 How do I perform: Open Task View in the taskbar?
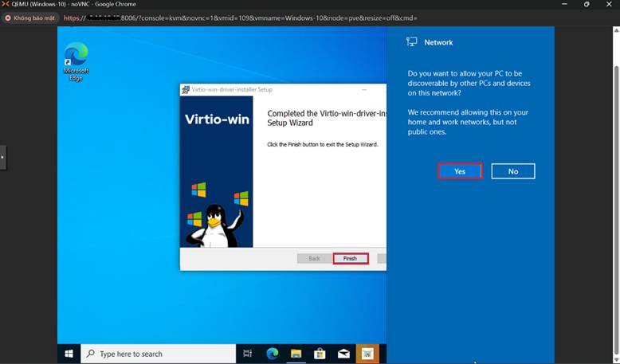point(247,354)
